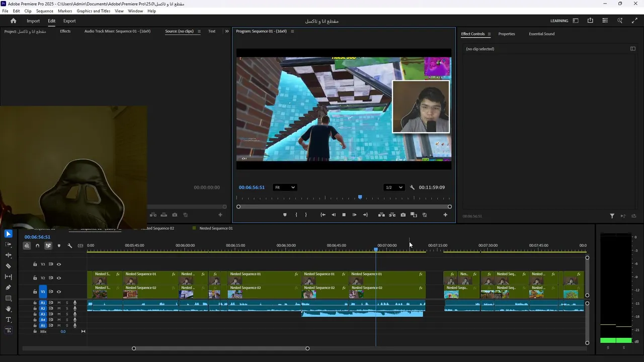Click timeline playhead timecode 00:06:56:51
The height and width of the screenshot is (362, 644).
[37, 237]
